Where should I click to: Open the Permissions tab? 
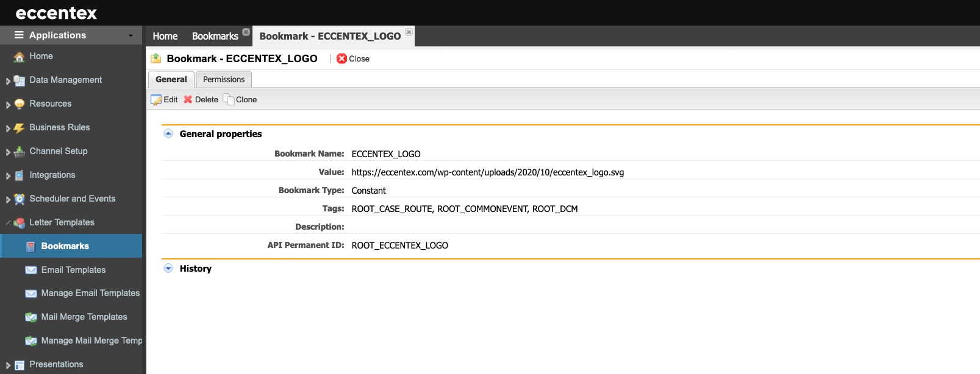(224, 79)
